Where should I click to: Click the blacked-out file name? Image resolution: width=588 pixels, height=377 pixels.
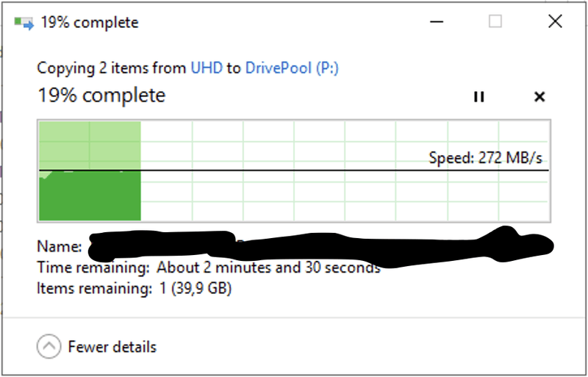click(316, 245)
